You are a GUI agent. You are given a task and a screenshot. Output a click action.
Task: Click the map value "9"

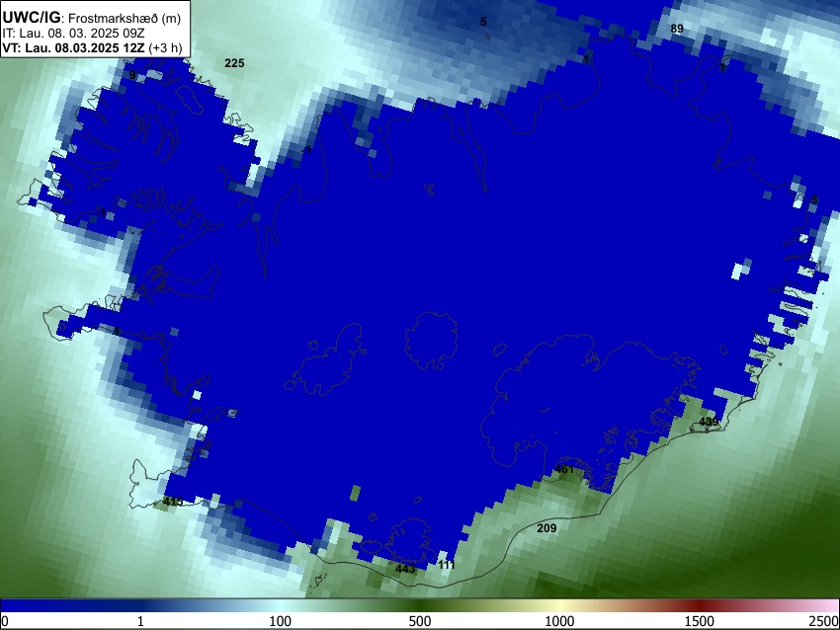coord(132,75)
